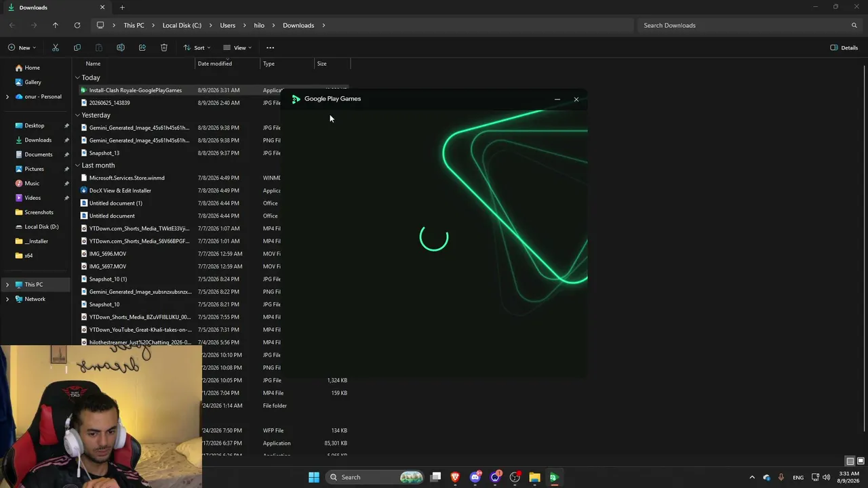Viewport: 868px width, 488px height.
Task: Collapse the Today file group
Action: point(77,78)
